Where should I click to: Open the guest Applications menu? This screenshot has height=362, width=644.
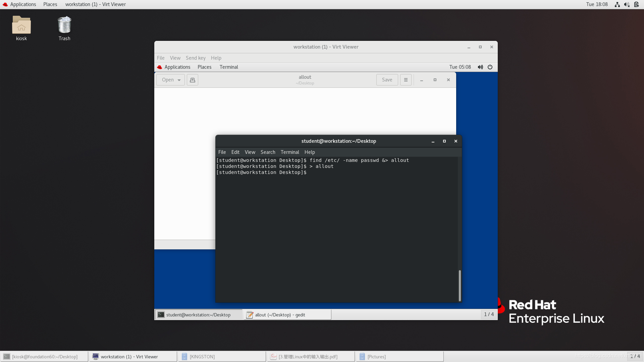coord(177,67)
